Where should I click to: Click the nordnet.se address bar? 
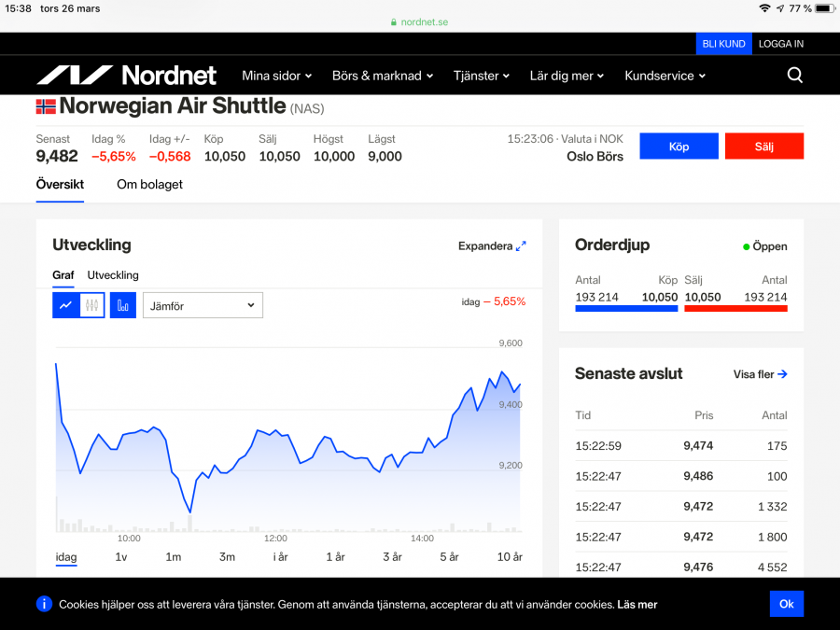420,21
